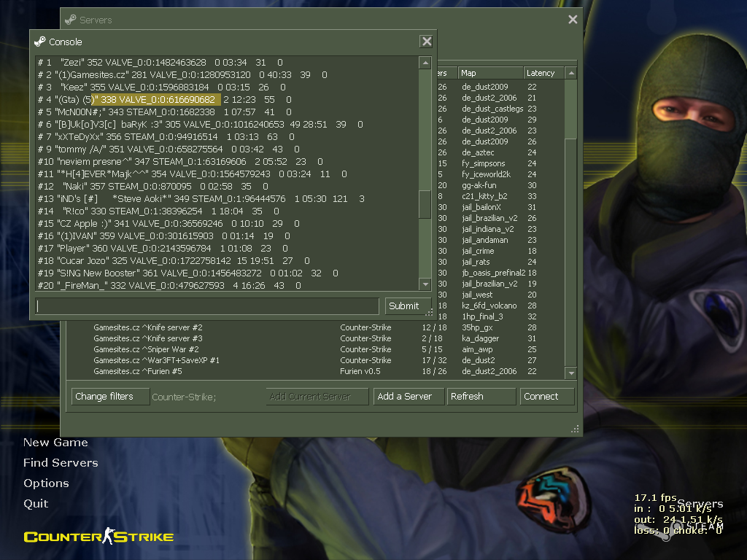
Task: Click the "McN00N#;" player line in Console
Action: [166, 112]
